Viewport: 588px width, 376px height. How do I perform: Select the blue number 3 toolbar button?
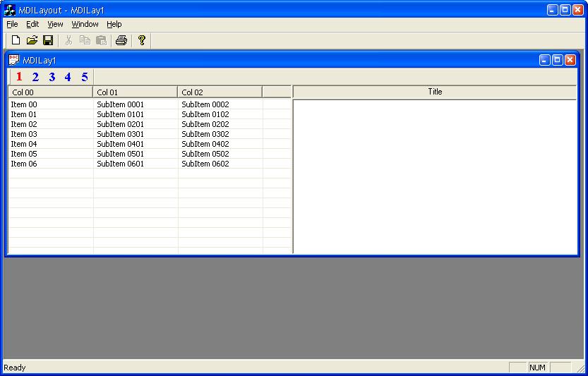pyautogui.click(x=52, y=77)
